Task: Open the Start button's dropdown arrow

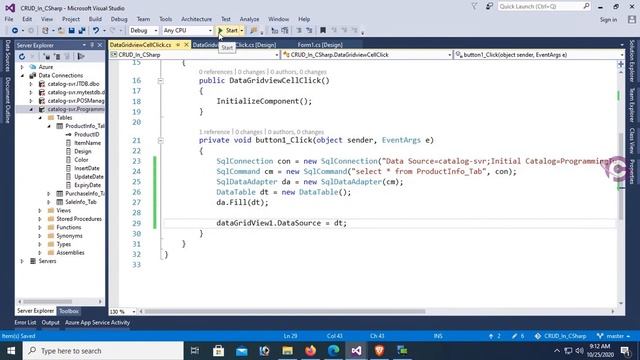Action: coord(242,31)
